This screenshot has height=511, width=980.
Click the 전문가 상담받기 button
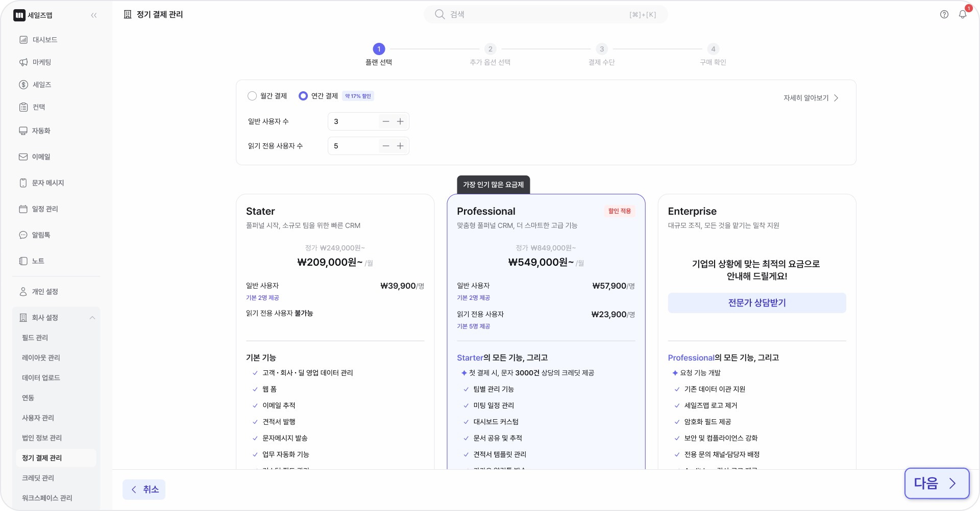pos(756,303)
